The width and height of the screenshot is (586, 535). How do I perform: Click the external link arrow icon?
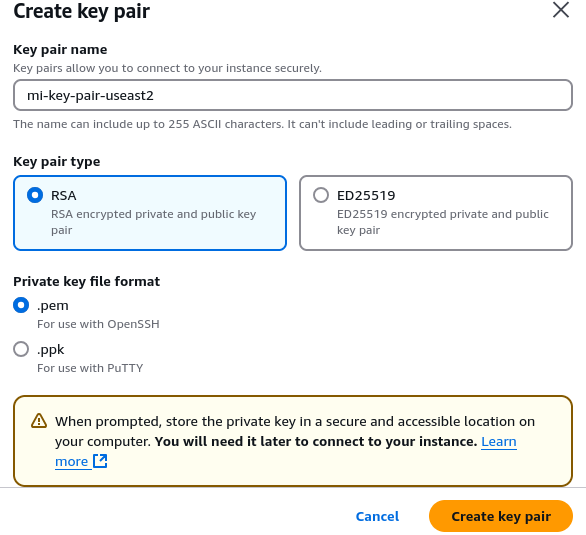click(x=100, y=461)
